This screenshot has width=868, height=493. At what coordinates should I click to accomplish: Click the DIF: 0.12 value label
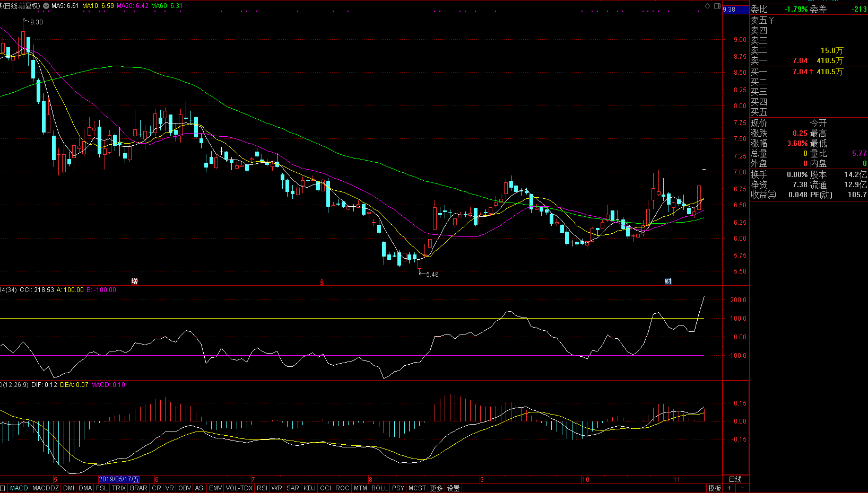(x=44, y=385)
